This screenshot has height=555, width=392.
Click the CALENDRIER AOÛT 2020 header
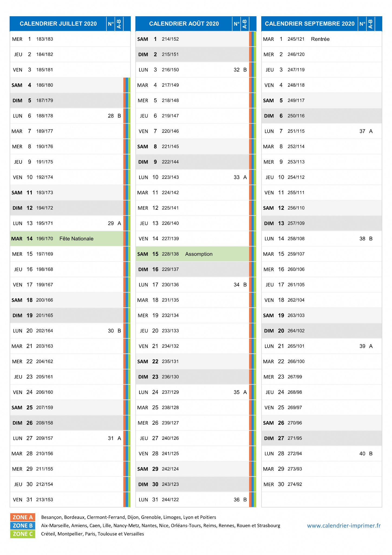[184, 24]
